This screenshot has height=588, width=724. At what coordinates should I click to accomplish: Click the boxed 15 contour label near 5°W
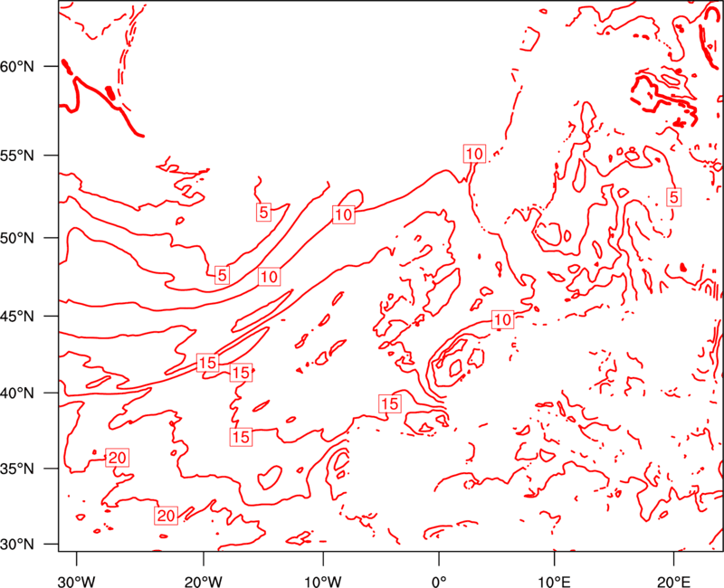pyautogui.click(x=390, y=403)
